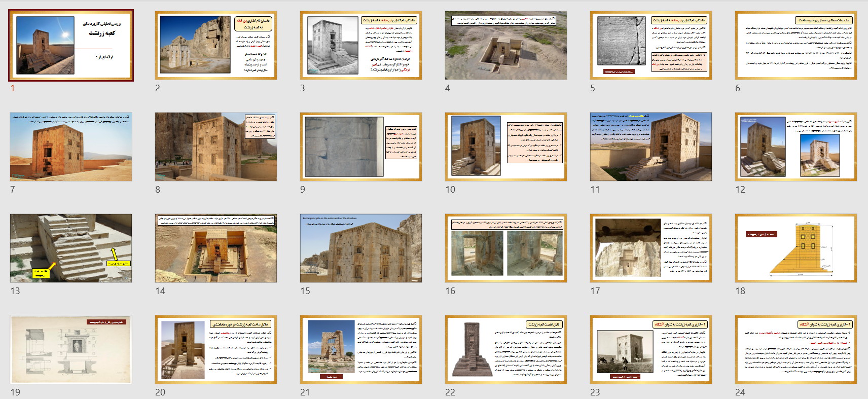868x399 pixels.
Task: Pick slide 15 about rectangular pits
Action: coord(361,248)
